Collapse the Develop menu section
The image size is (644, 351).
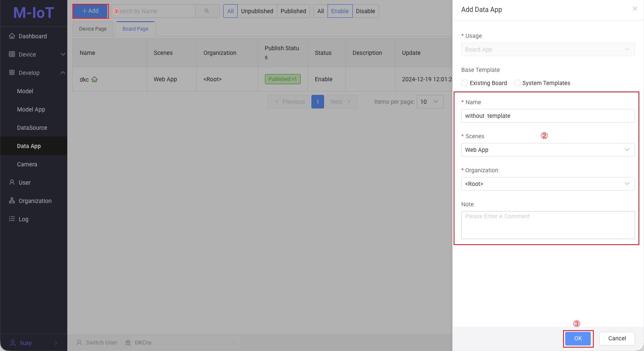(x=63, y=73)
